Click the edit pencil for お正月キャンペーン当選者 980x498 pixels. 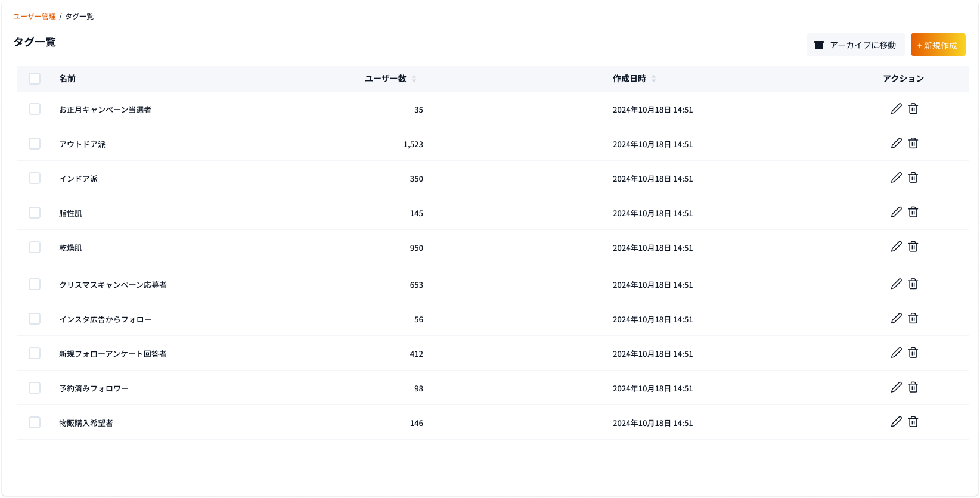tap(896, 108)
